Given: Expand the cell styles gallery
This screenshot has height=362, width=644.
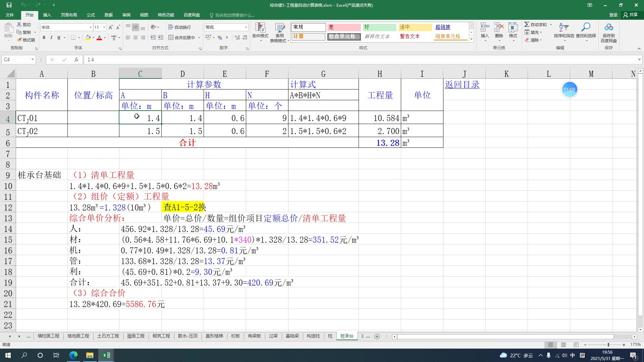Looking at the screenshot, I should [x=471, y=39].
